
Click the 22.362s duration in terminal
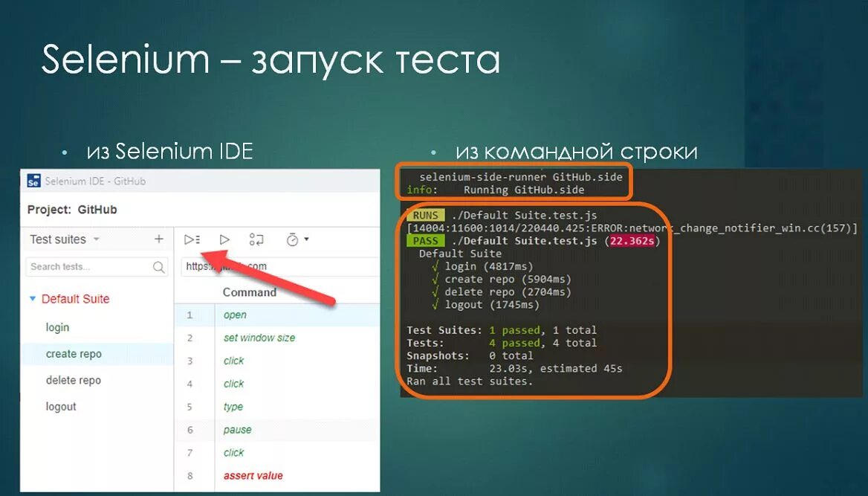coord(632,240)
